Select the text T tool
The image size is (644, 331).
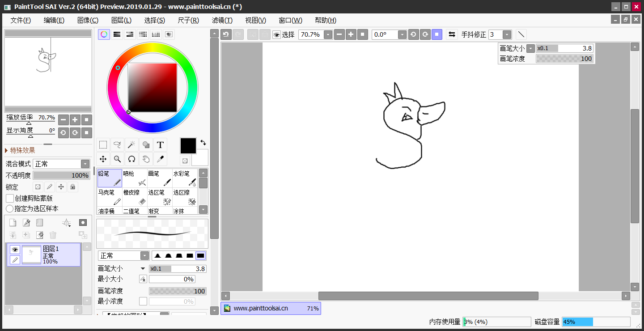[160, 145]
